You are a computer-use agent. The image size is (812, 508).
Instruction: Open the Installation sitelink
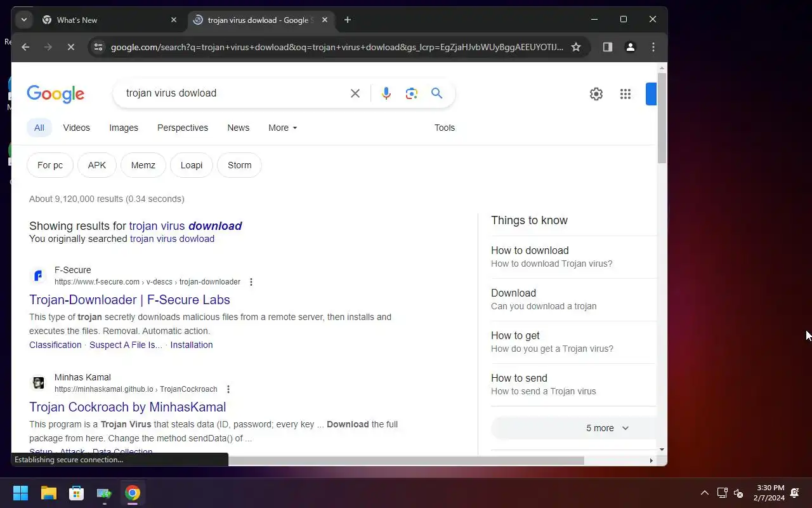pyautogui.click(x=192, y=345)
